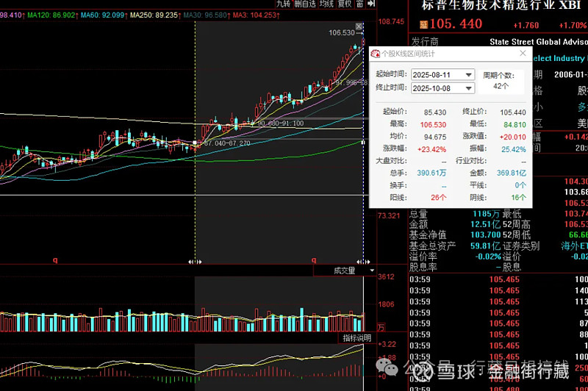Click the 溢价率 -0.02% value
The image size is (588, 391).
click(x=488, y=257)
